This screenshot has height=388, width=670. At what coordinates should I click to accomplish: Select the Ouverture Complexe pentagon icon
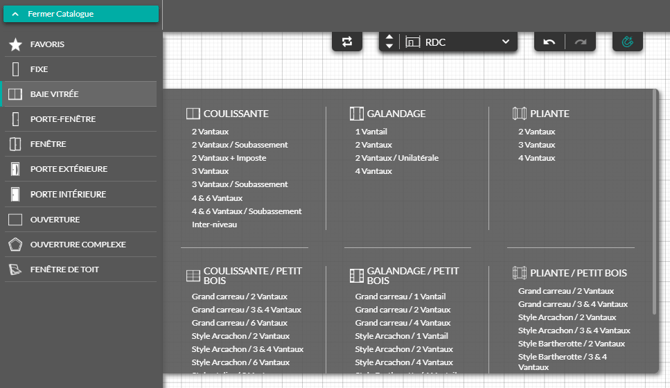[15, 244]
